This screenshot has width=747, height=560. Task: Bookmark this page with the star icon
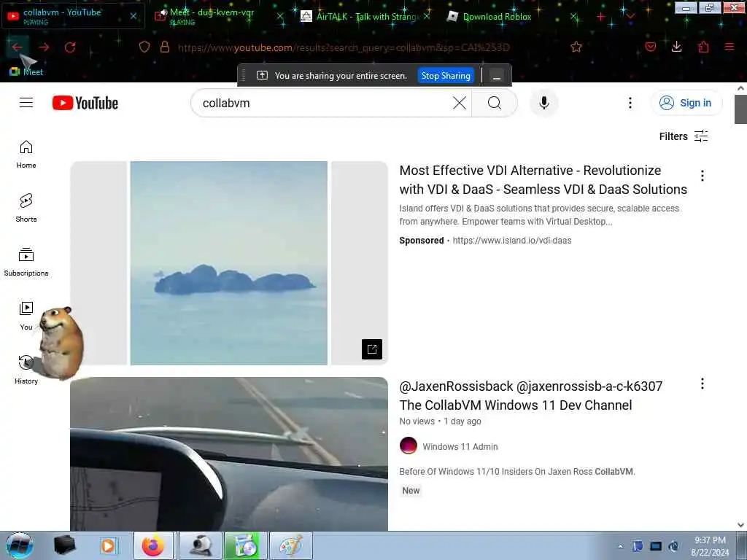[x=576, y=47]
